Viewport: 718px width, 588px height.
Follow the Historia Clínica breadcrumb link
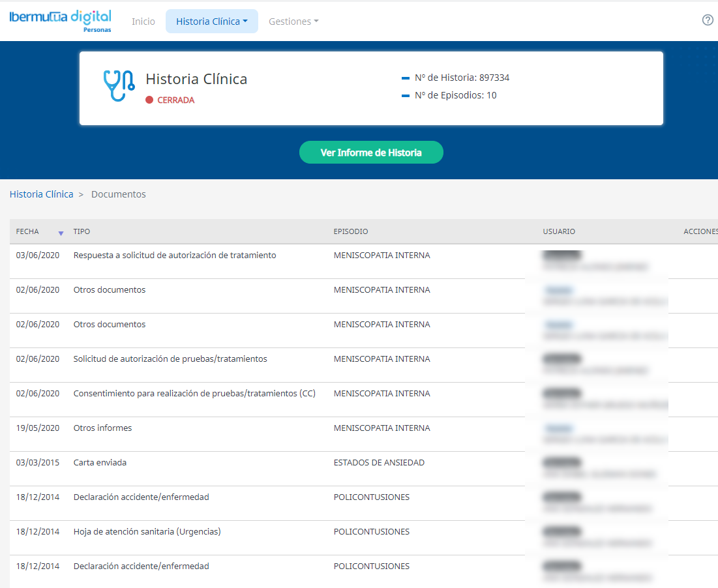(x=41, y=194)
